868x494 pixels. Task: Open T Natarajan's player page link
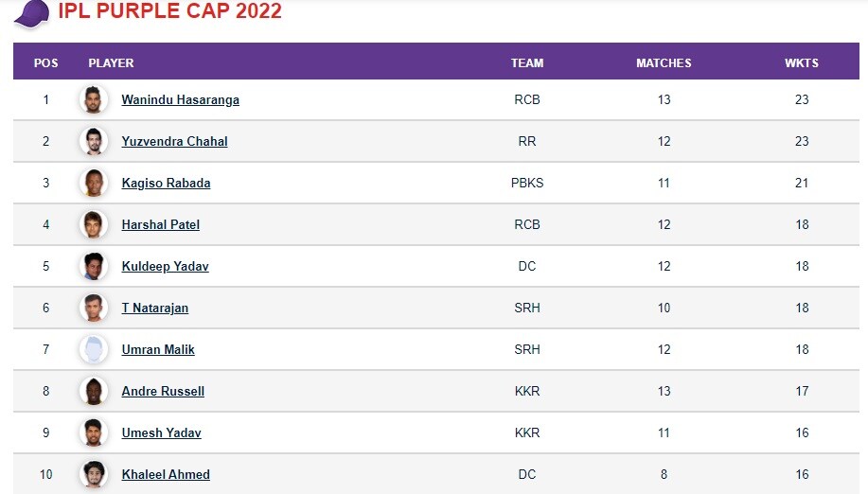[155, 308]
